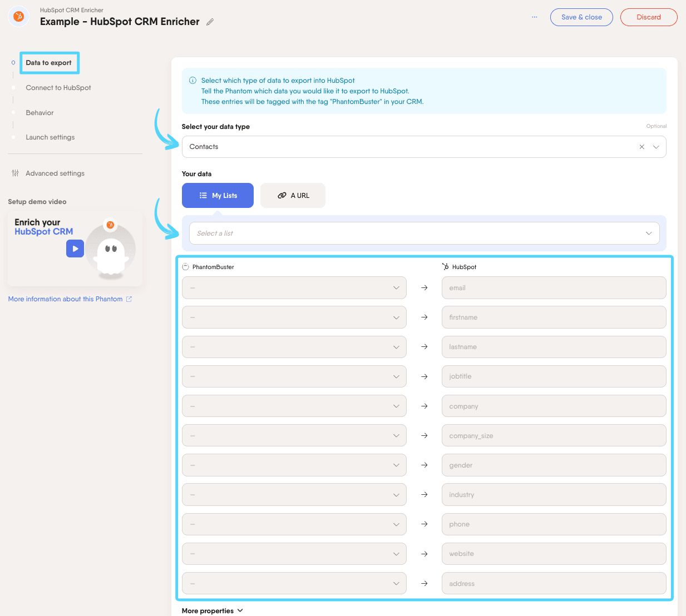Viewport: 686px width, 616px height.
Task: Open the Select your data type dropdown
Action: click(424, 147)
